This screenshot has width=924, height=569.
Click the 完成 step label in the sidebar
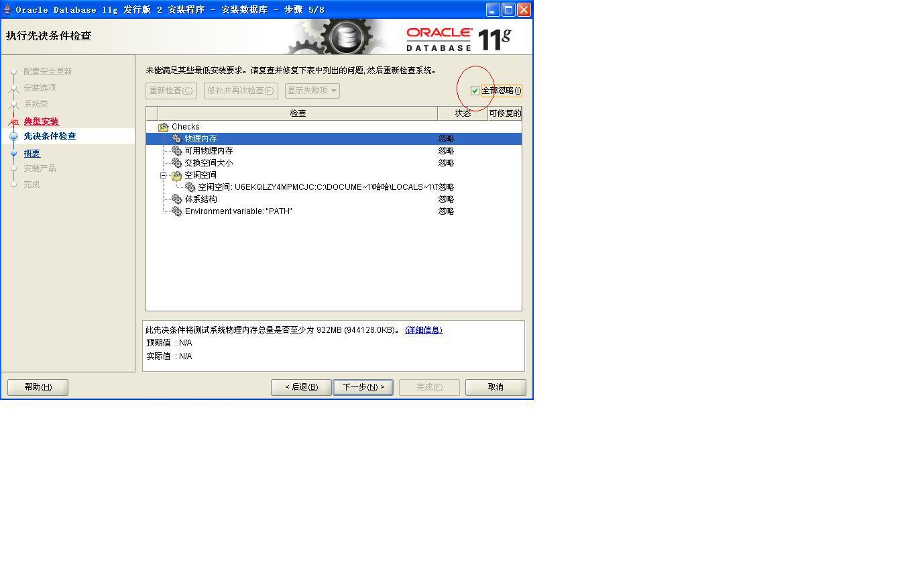32,185
